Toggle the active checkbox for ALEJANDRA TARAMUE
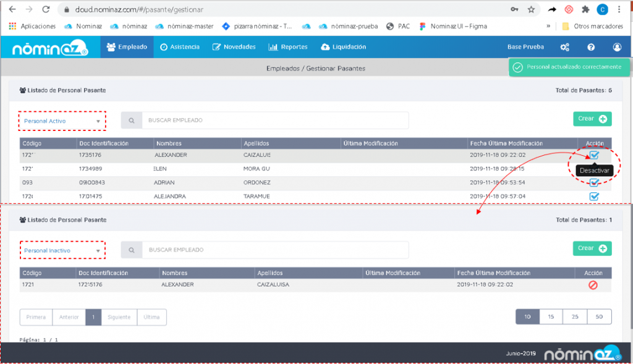Viewport: 633px width, 364px height. pos(594,197)
